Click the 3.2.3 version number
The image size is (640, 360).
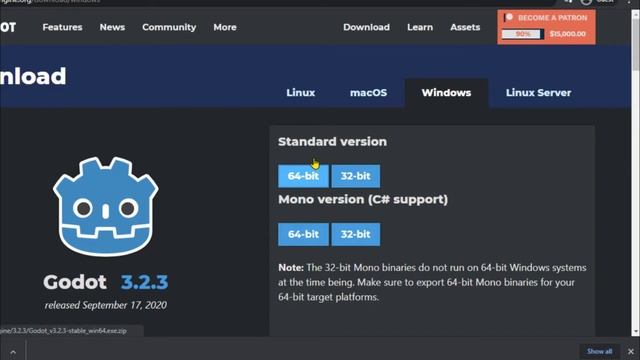point(144,282)
